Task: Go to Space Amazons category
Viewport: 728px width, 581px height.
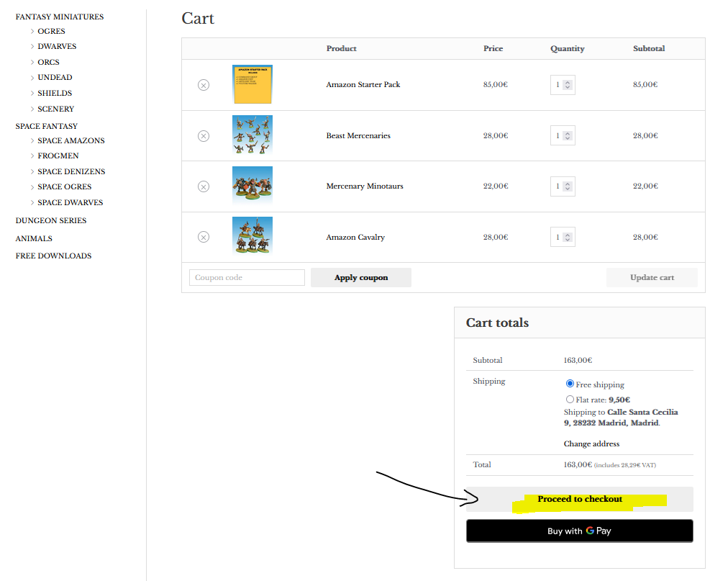Action: [70, 141]
